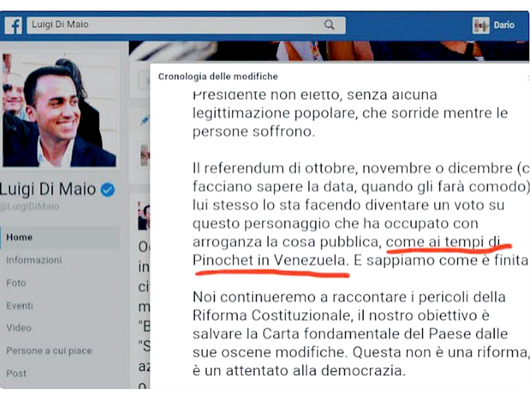Click the post author thumbnail beside dialog
Viewport: 532px width, 398px height.
144,216
